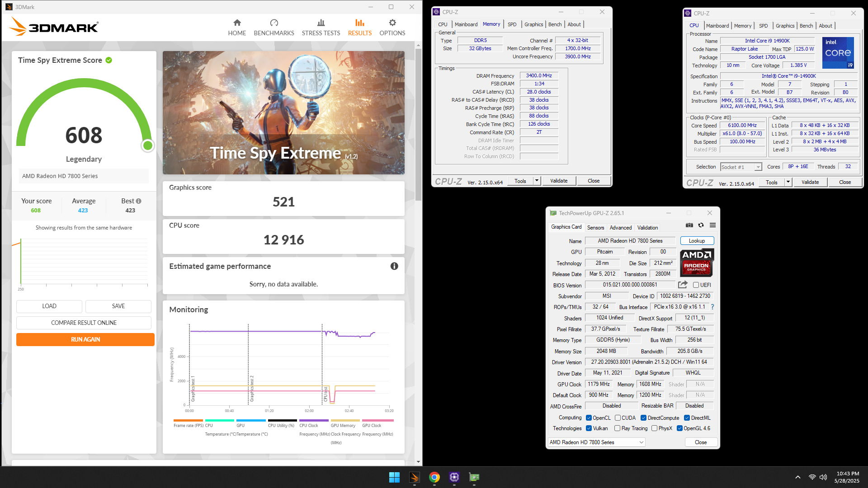
Task: Open GPU-Z hamburger menu
Action: (712, 225)
